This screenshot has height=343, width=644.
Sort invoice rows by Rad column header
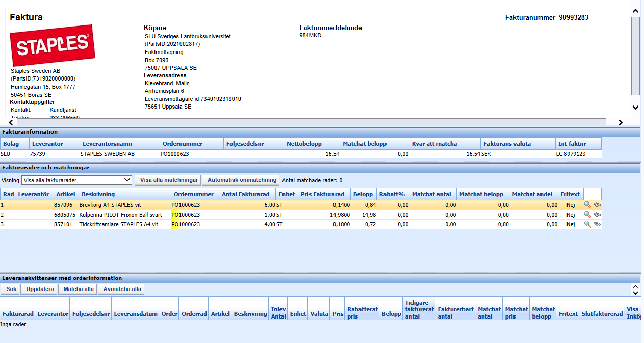[x=8, y=194]
